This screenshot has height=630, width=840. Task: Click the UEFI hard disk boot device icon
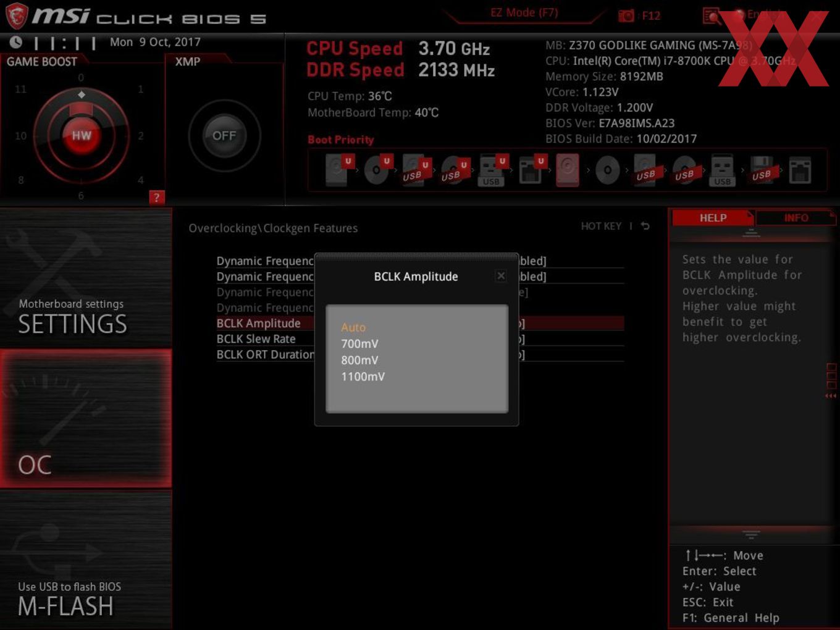[x=339, y=169]
